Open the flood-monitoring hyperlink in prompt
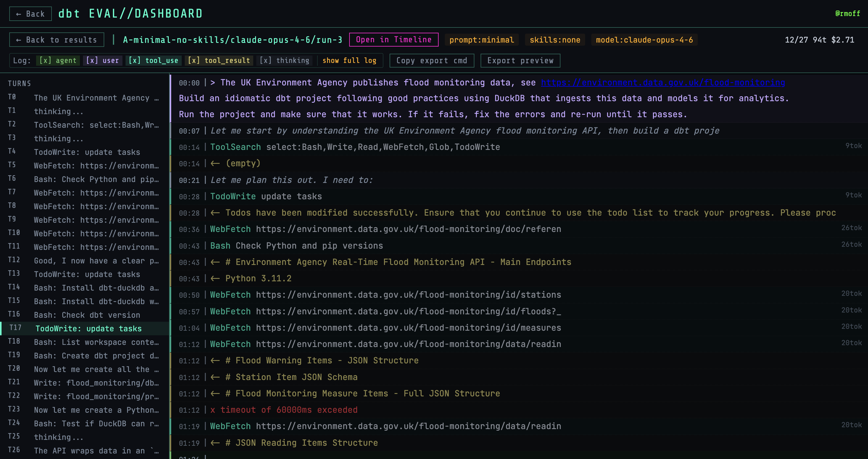Viewport: 868px width, 459px height. tap(663, 83)
